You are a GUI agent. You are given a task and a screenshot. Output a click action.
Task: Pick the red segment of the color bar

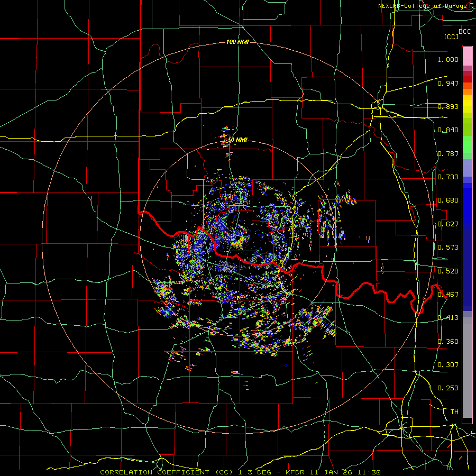tap(467, 79)
